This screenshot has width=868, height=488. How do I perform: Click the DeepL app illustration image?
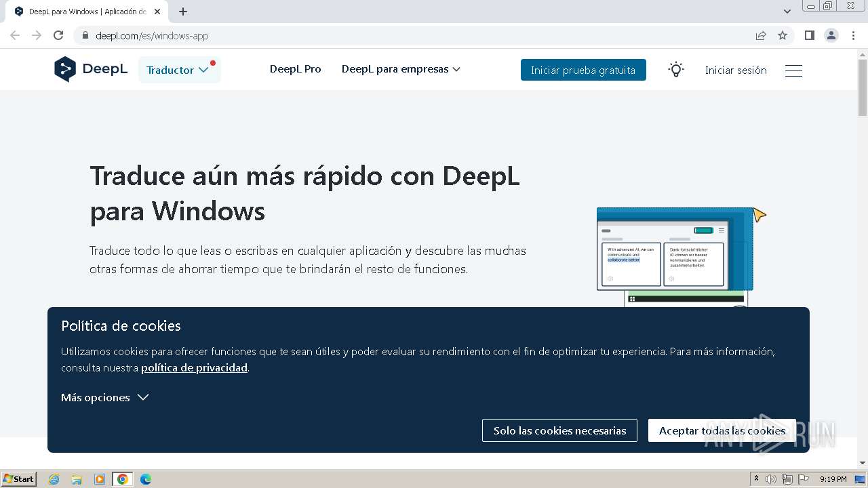click(x=681, y=258)
